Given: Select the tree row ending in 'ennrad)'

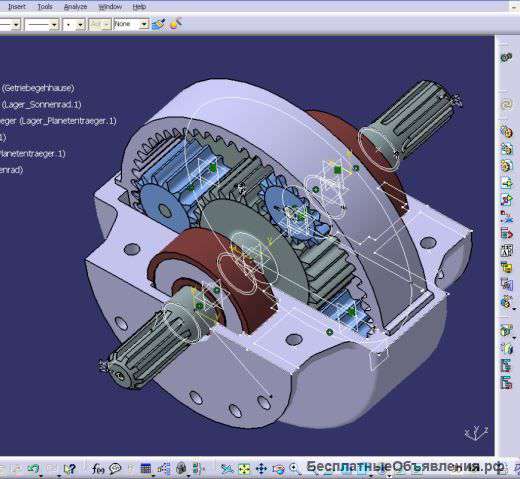Looking at the screenshot, I should click(x=12, y=170).
